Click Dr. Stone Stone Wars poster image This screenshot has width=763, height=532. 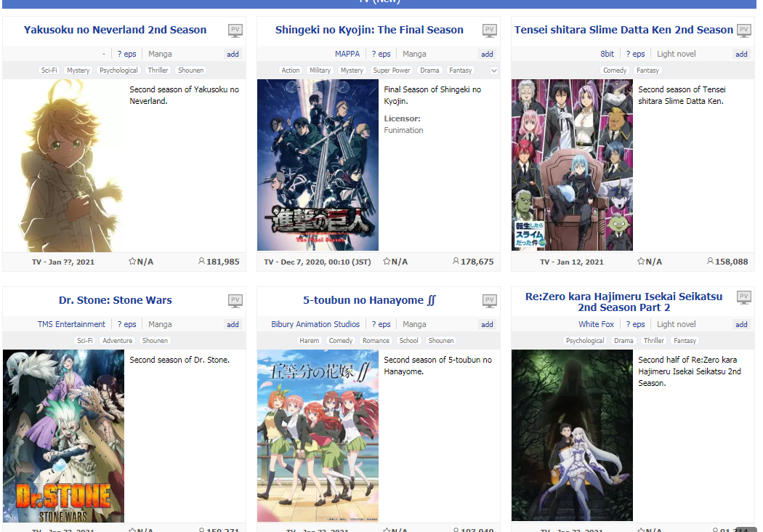[x=64, y=436]
